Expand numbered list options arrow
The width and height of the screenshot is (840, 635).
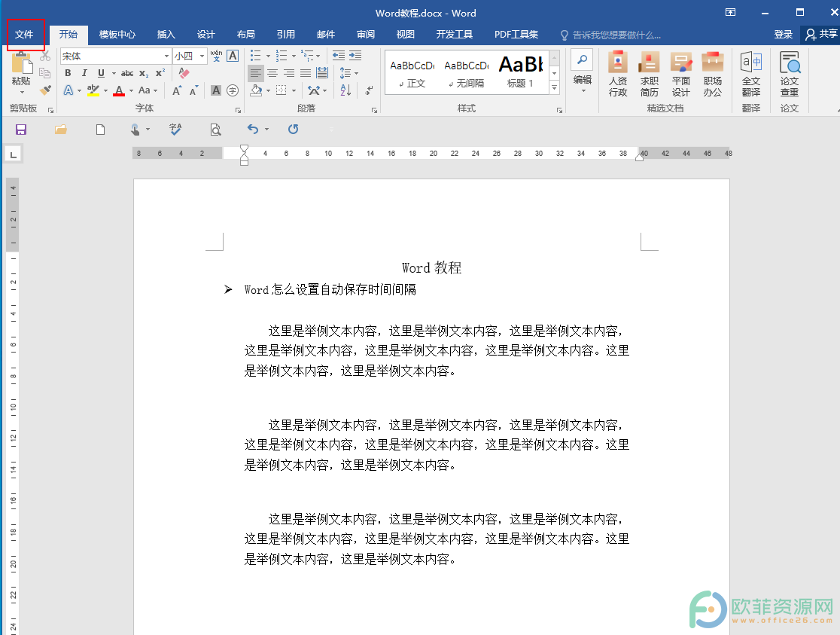[x=294, y=56]
